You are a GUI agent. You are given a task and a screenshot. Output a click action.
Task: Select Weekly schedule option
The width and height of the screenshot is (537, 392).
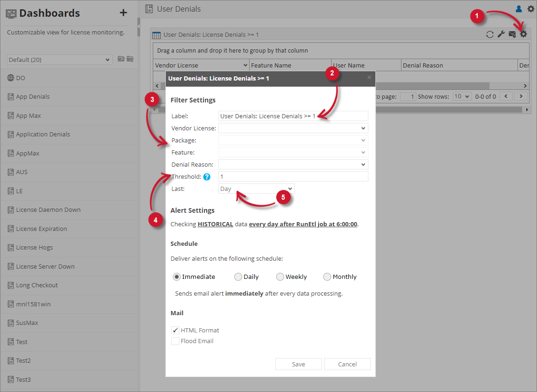pyautogui.click(x=280, y=277)
